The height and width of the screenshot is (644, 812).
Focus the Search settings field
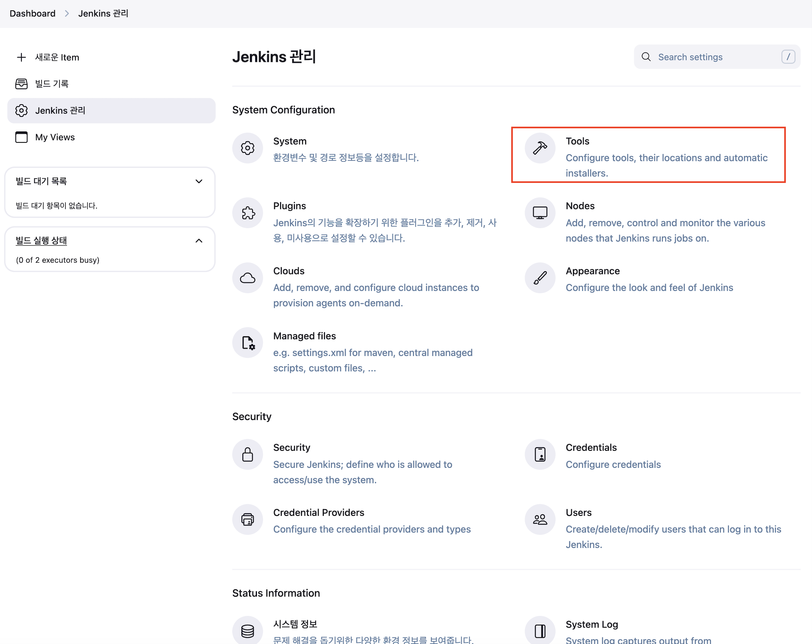717,57
